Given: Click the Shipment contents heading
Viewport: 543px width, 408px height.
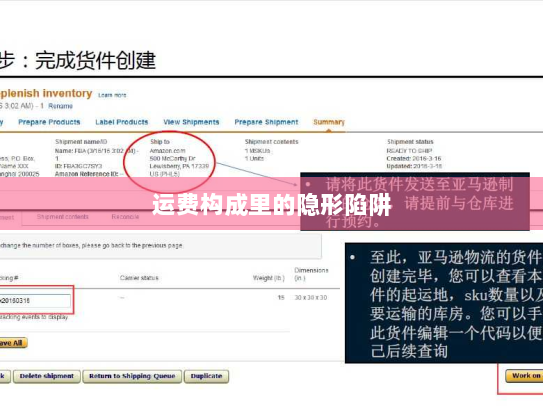Looking at the screenshot, I should [272, 142].
